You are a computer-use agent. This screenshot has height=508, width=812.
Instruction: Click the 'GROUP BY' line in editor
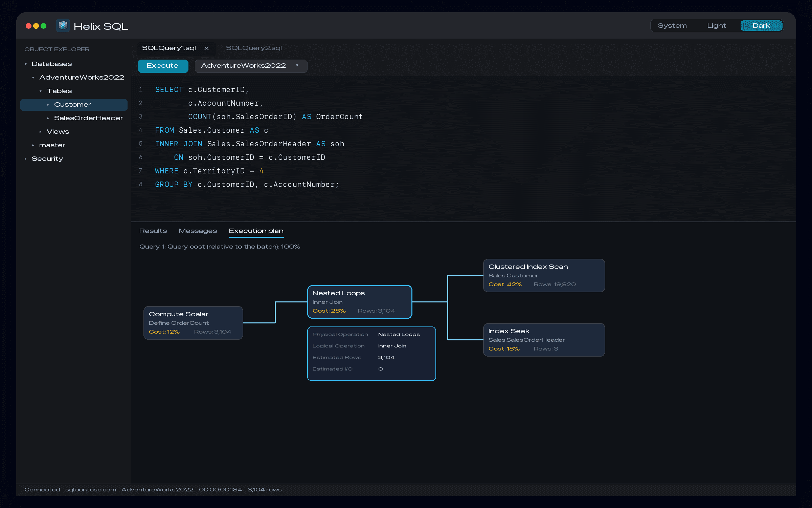(247, 184)
